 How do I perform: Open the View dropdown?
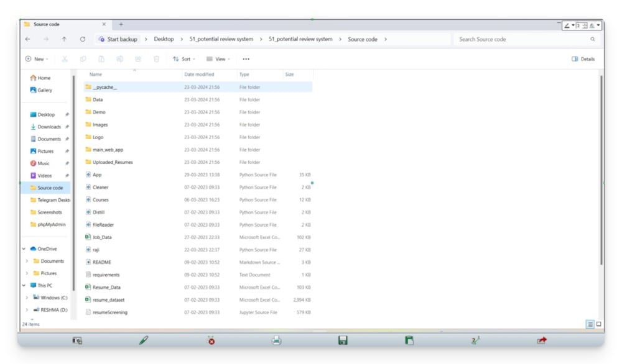point(218,59)
